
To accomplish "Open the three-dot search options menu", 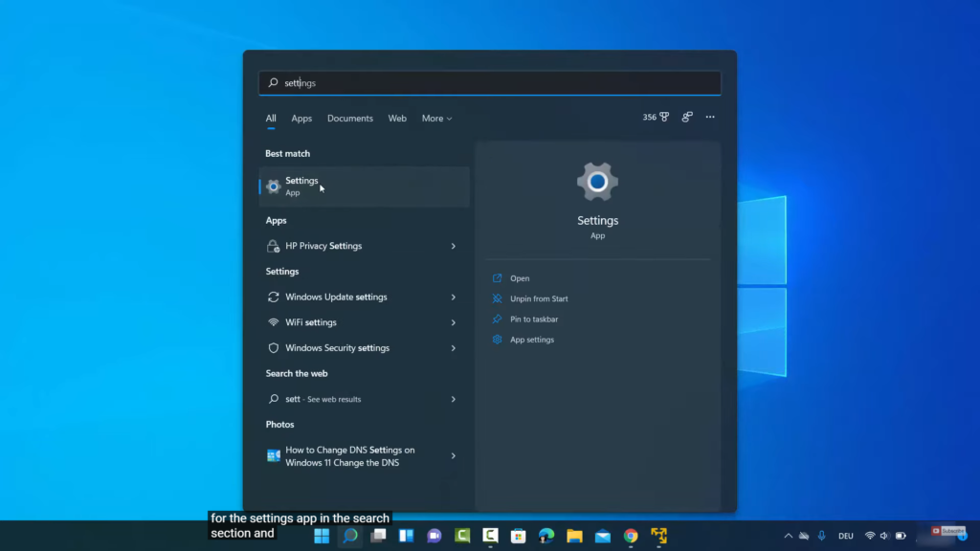I will [710, 118].
